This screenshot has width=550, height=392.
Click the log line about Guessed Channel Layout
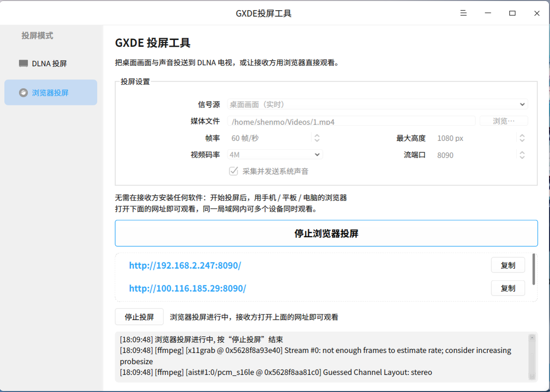click(x=276, y=372)
